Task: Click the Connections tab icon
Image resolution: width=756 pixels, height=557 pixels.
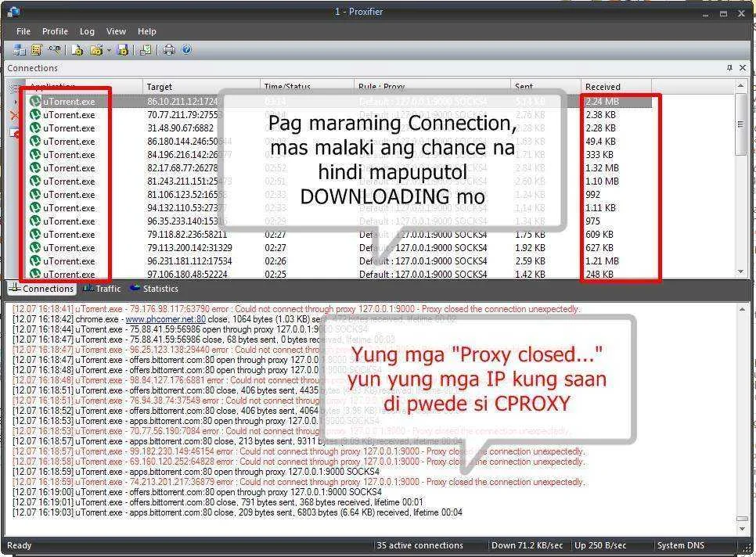Action: (14, 288)
